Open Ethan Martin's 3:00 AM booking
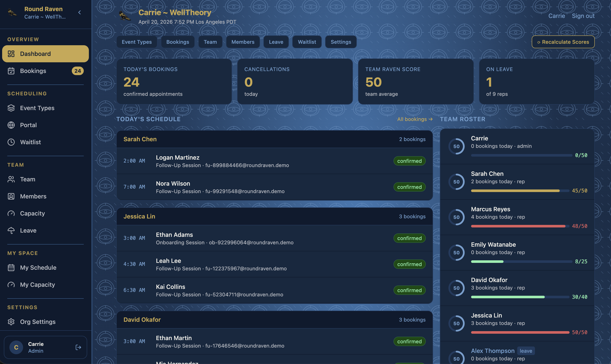 click(x=275, y=341)
